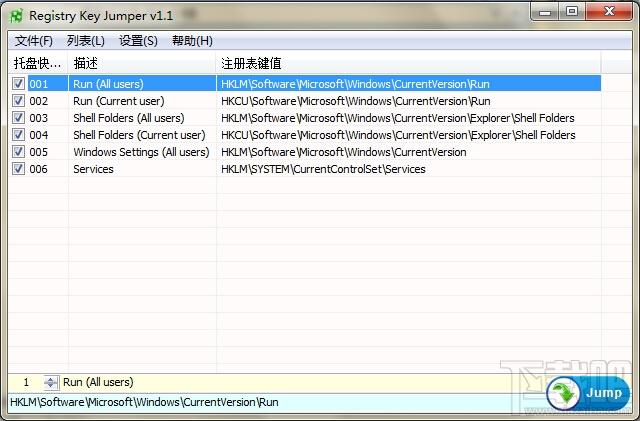Select the Services description entry
This screenshot has height=421, width=640.
pos(93,169)
